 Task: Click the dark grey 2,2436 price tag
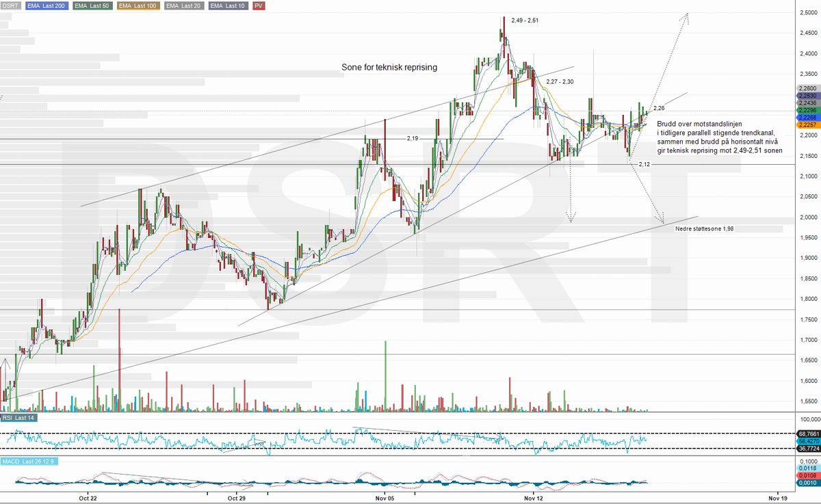point(808,103)
